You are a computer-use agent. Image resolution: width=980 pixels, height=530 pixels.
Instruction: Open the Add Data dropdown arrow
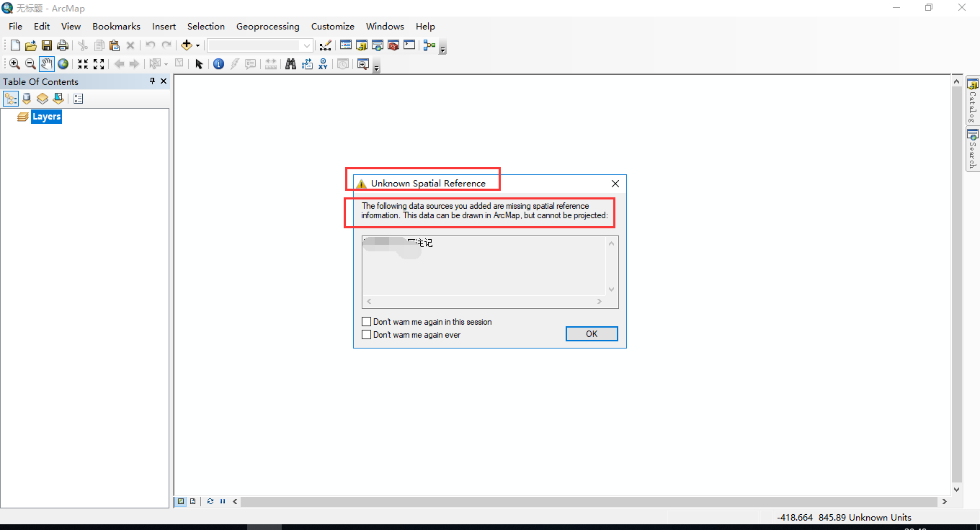point(197,45)
